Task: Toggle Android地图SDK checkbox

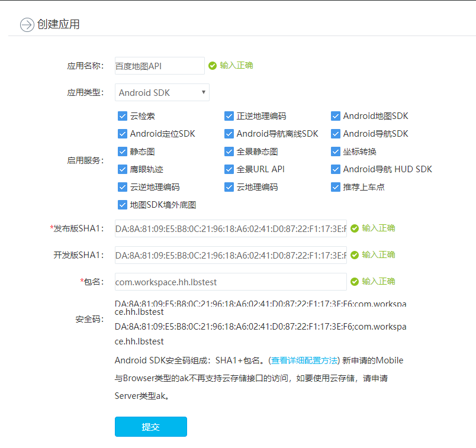Action: point(336,116)
